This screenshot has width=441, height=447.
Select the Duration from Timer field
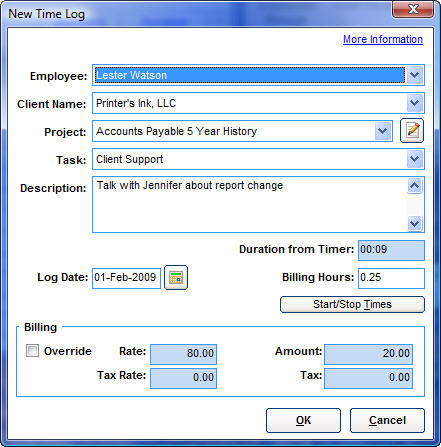click(x=391, y=250)
